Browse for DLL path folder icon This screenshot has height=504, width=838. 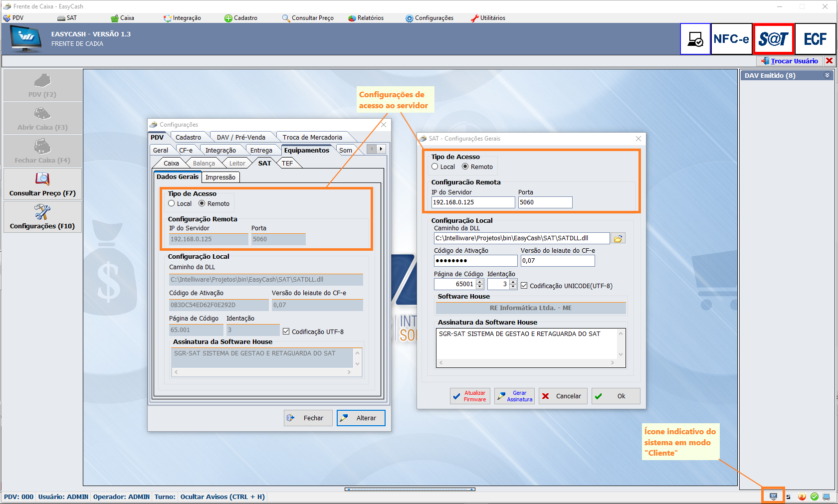coord(618,239)
